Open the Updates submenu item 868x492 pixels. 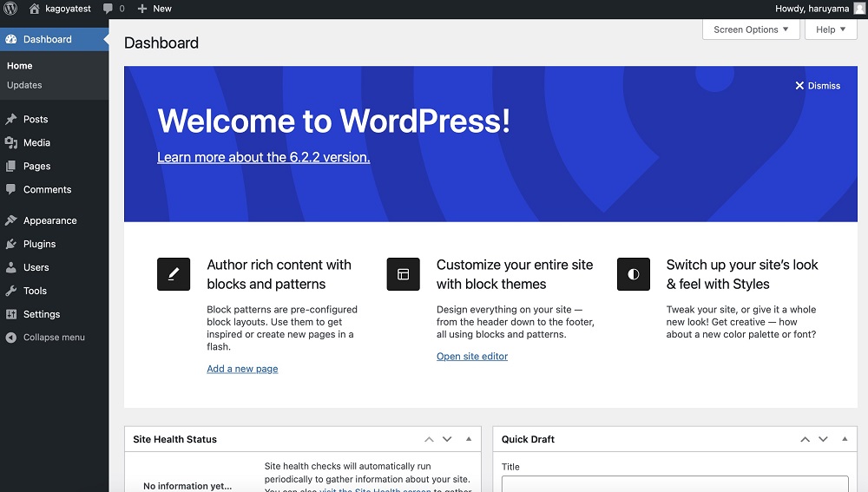(24, 85)
